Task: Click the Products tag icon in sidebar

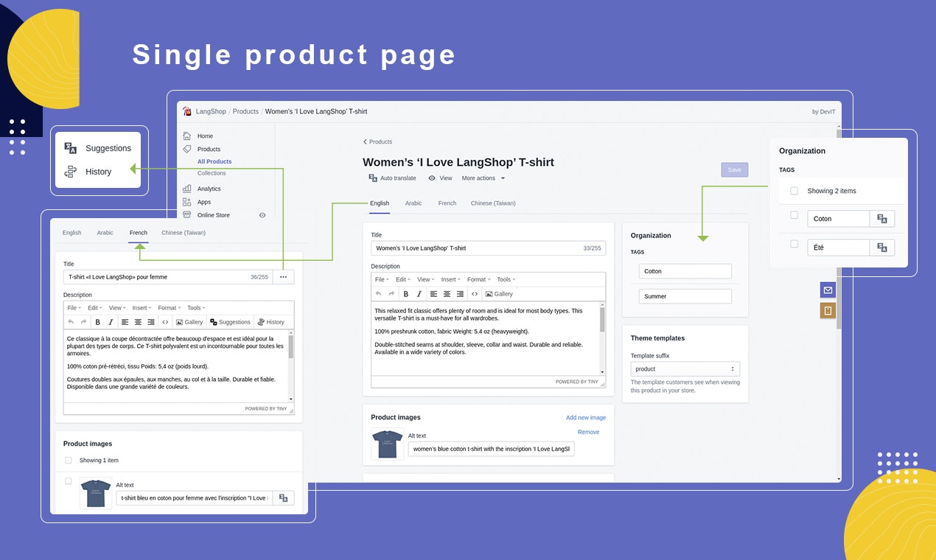Action: 187,149
